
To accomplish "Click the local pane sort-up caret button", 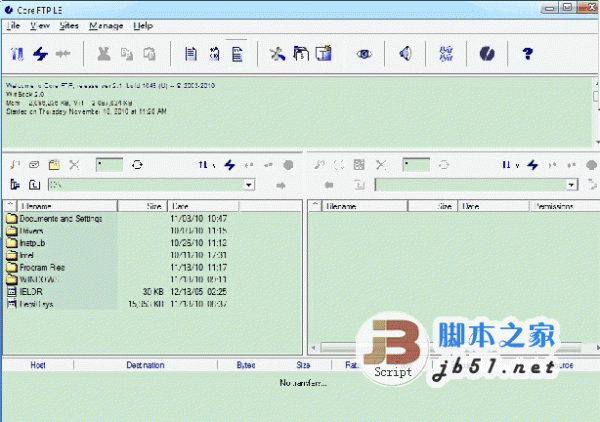I will point(10,205).
